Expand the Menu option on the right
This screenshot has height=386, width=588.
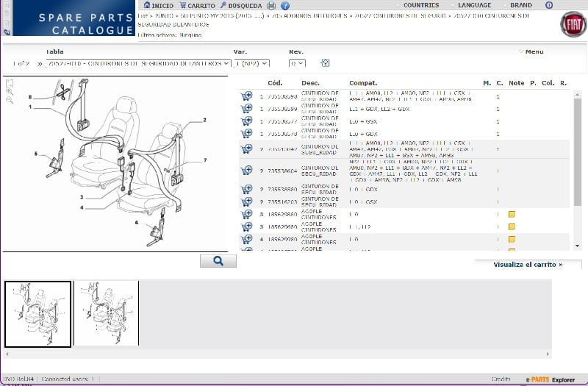(x=534, y=51)
